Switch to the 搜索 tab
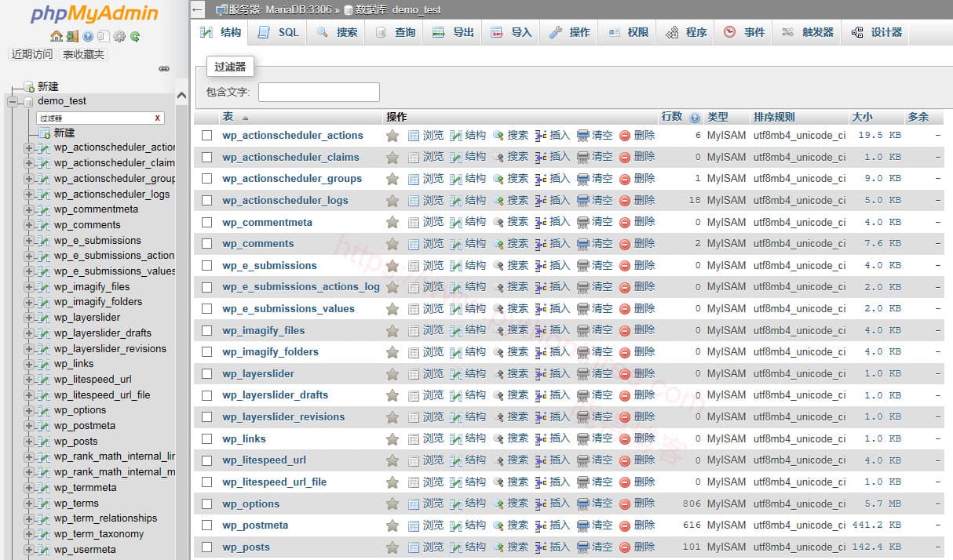This screenshot has height=560, width=953. click(x=338, y=32)
